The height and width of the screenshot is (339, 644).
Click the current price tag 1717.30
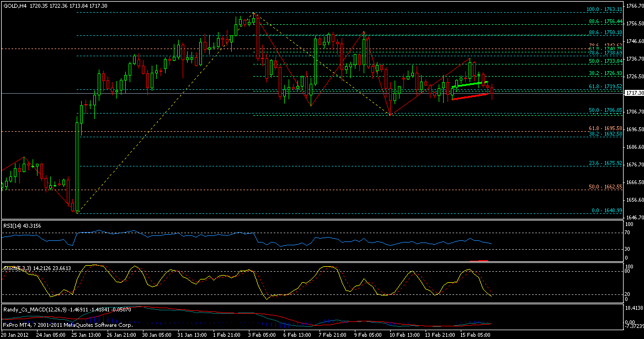(x=634, y=94)
